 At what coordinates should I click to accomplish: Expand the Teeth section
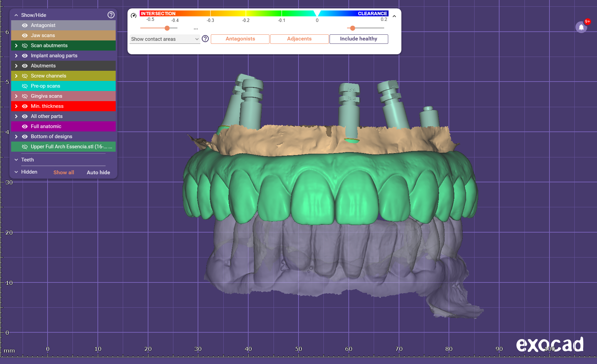pos(16,160)
